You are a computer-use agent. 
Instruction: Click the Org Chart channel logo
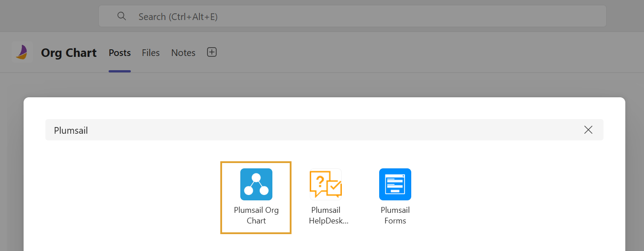point(22,52)
